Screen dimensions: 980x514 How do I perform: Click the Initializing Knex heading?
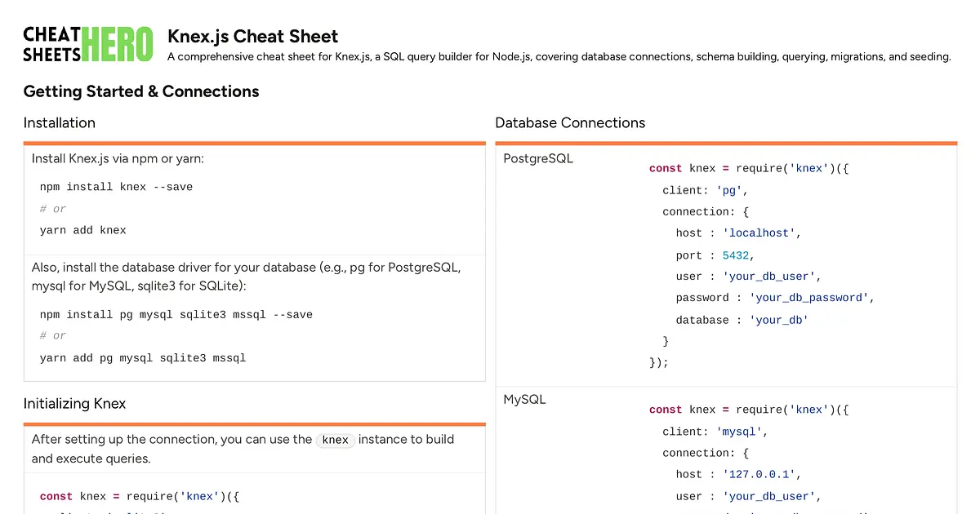point(74,403)
